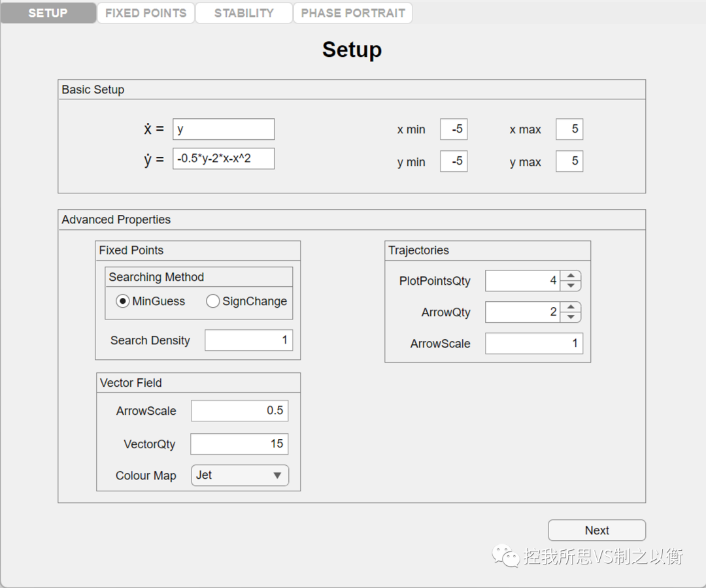This screenshot has width=706, height=588.
Task: Decrease ArrowQty with down arrow
Action: click(571, 318)
